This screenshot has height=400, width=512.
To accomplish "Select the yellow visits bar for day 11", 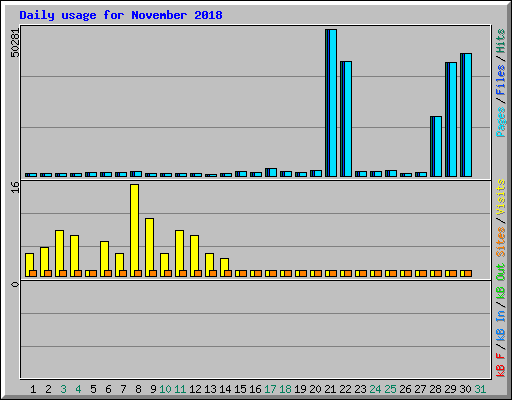I will 179,253.
